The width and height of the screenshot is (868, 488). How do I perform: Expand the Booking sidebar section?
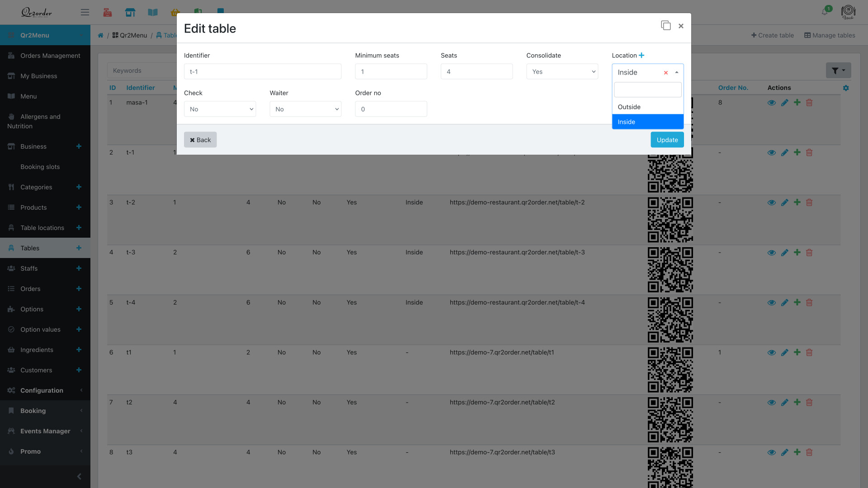45,411
